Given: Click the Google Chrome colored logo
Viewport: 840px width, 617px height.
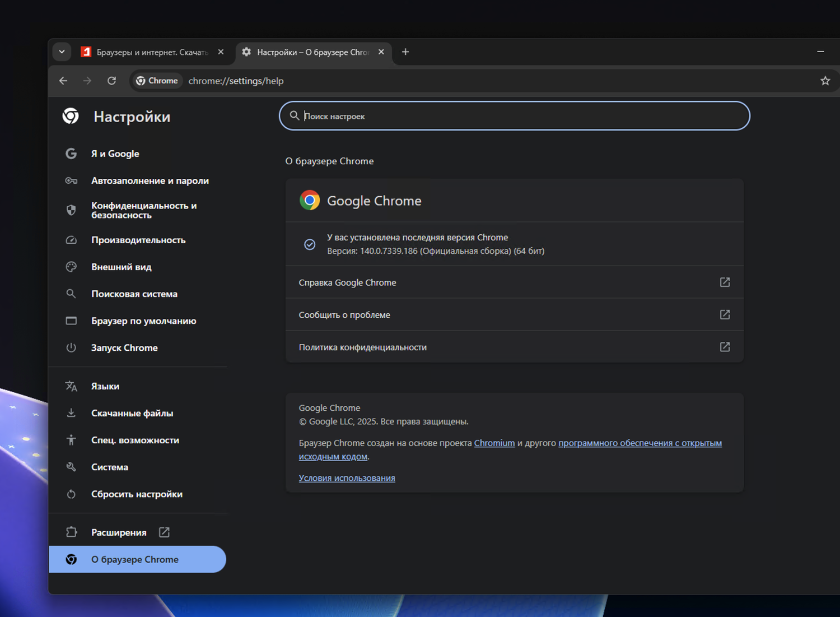Looking at the screenshot, I should [310, 200].
